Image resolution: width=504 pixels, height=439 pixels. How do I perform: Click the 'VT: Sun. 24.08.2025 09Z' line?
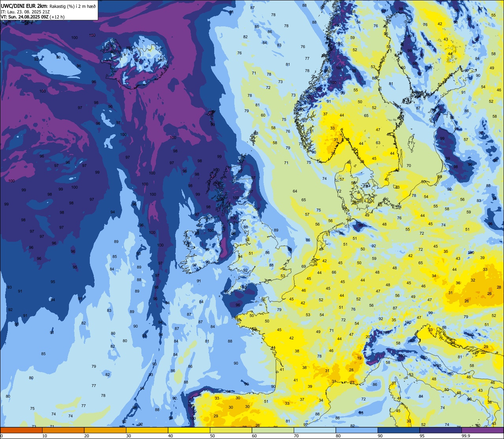click(24, 17)
